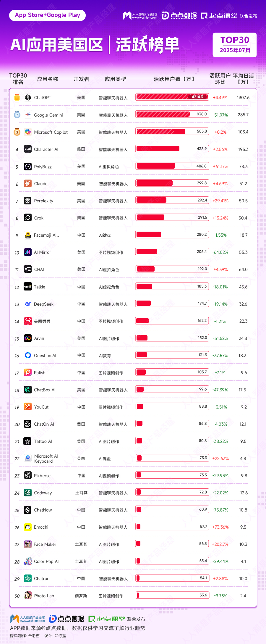The height and width of the screenshot is (644, 266).
Task: Click the PolyBuzz app icon
Action: pyautogui.click(x=28, y=167)
